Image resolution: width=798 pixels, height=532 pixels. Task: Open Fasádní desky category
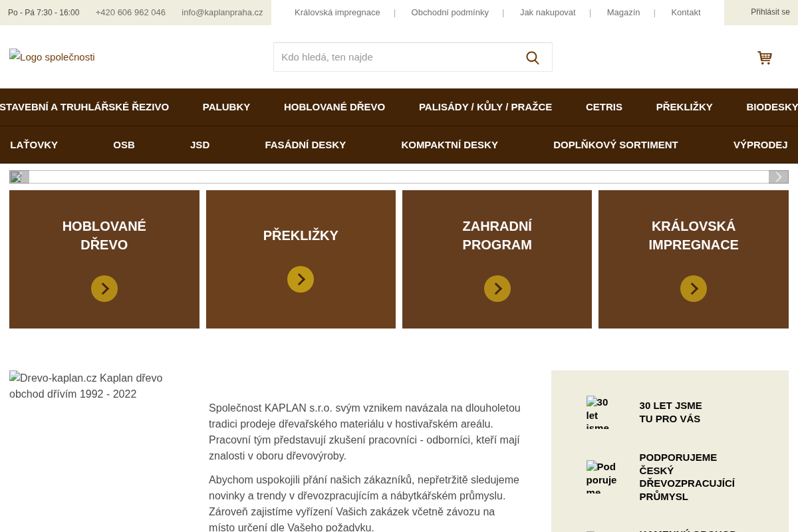coord(305,145)
